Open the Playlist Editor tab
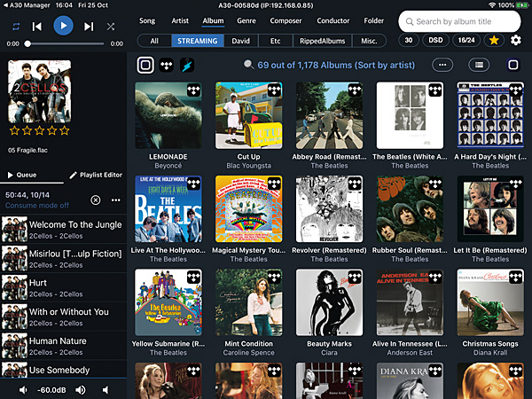Image resolution: width=532 pixels, height=399 pixels. coord(96,175)
